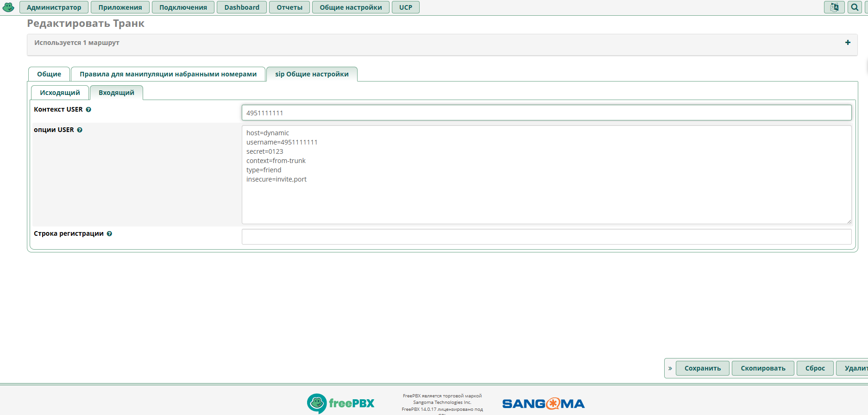The image size is (868, 415).
Task: Switch to the Исходящий sub-tab
Action: (60, 93)
